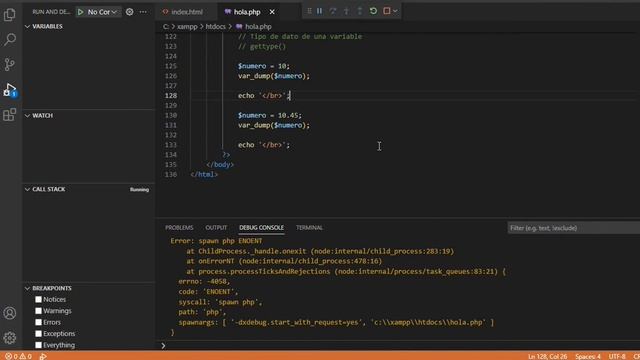Click the errors count in status bar
The height and width of the screenshot is (360, 640).
pos(11,356)
